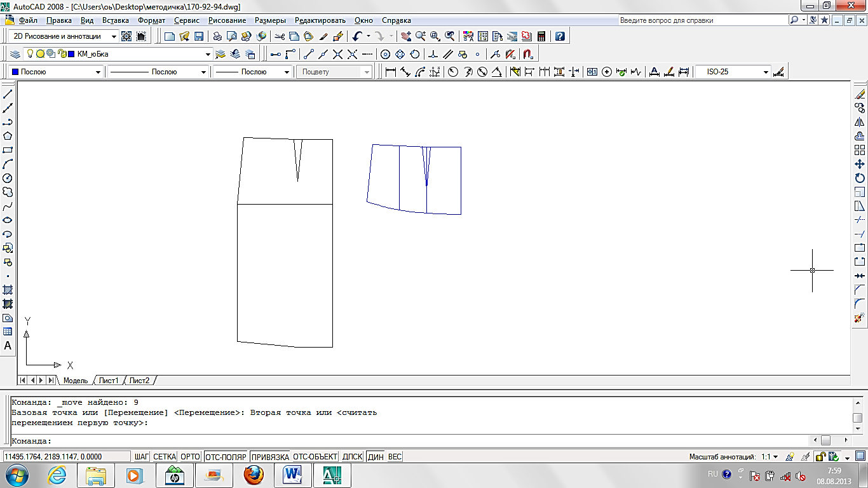
Task: Select the Rotate modify tool
Action: 860,178
